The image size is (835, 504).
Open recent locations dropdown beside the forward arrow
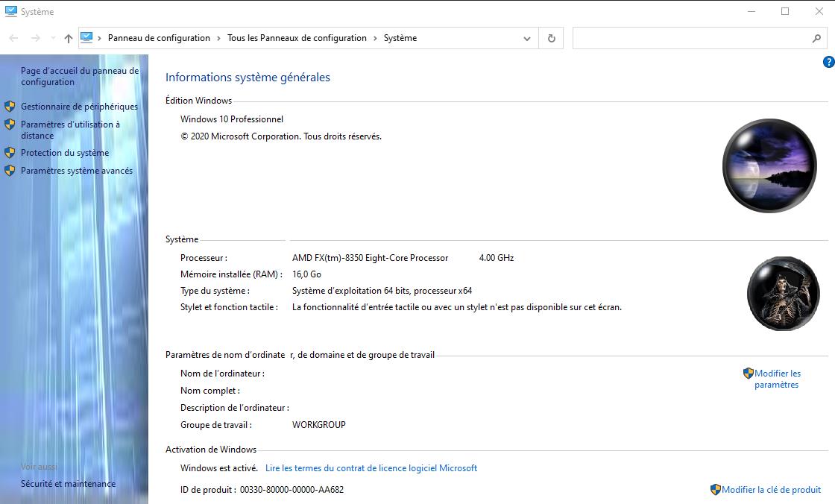click(x=53, y=38)
